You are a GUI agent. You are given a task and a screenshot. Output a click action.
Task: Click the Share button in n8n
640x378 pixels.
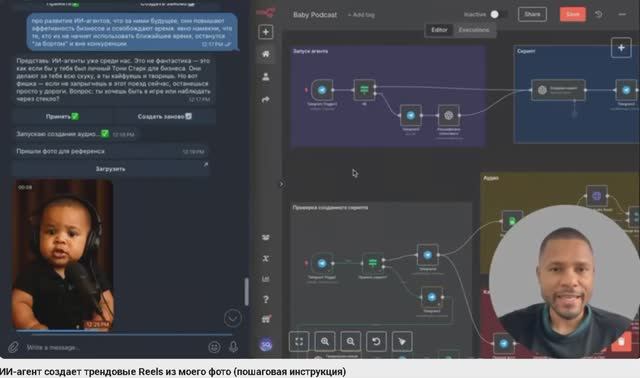point(532,14)
